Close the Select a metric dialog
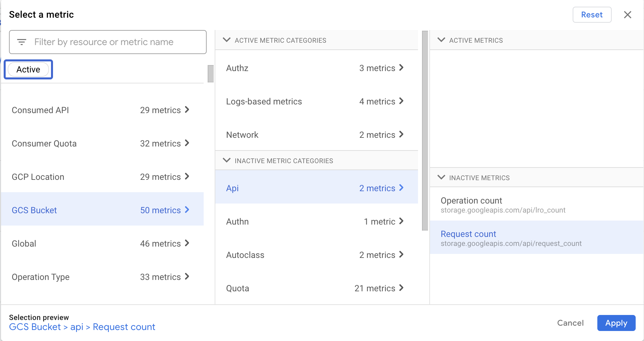Image resolution: width=644 pixels, height=341 pixels. (x=627, y=15)
